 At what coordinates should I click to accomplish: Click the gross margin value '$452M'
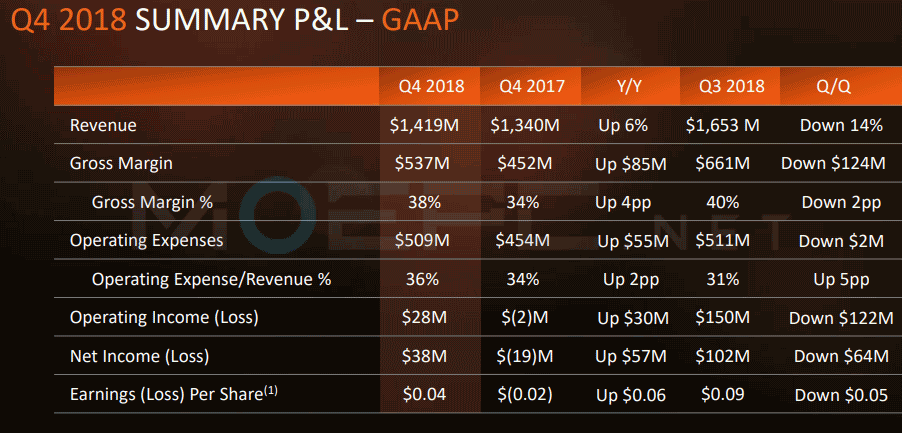(x=525, y=163)
